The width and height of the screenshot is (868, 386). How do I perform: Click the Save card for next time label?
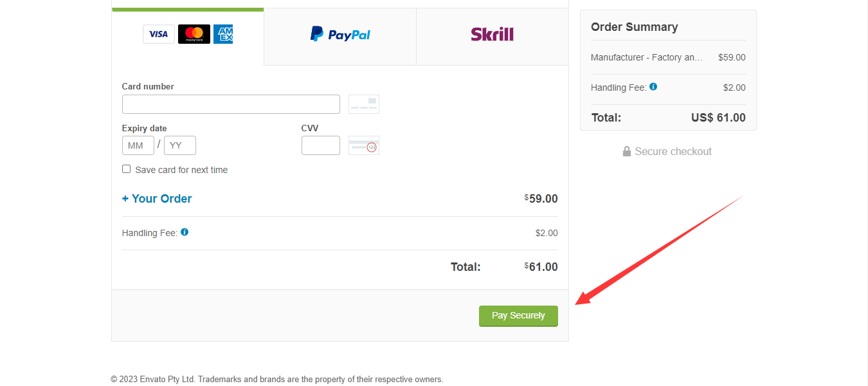pos(181,170)
